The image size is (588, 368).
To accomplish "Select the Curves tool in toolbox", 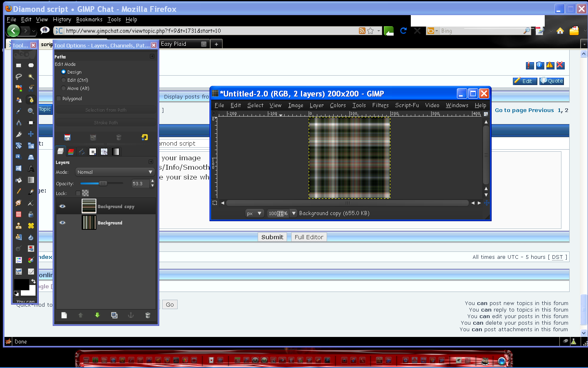I will [31, 272].
